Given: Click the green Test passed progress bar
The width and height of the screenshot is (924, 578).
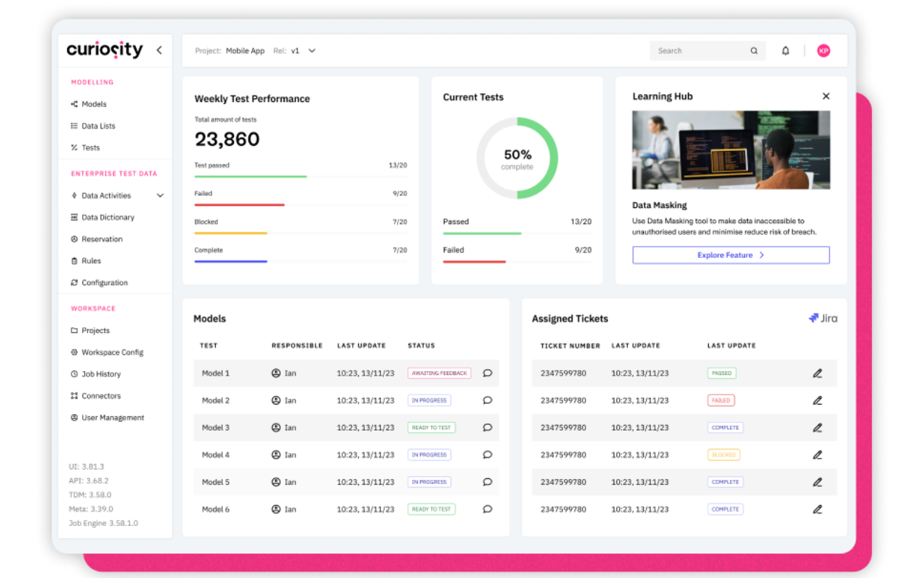Looking at the screenshot, I should click(250, 176).
